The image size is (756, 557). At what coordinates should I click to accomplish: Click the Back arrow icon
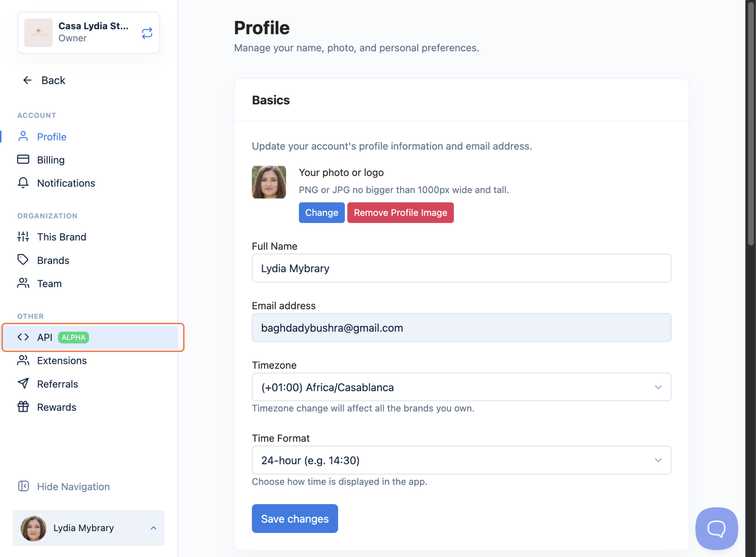(27, 80)
